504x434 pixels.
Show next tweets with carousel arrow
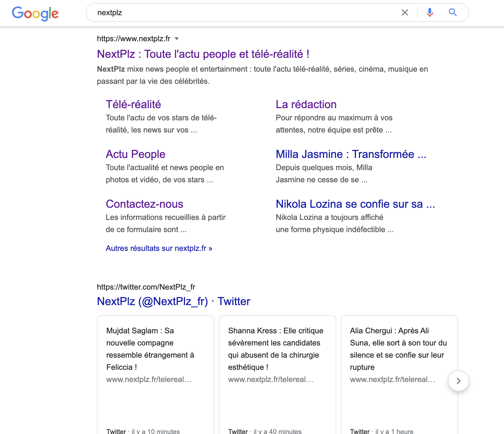pos(458,381)
